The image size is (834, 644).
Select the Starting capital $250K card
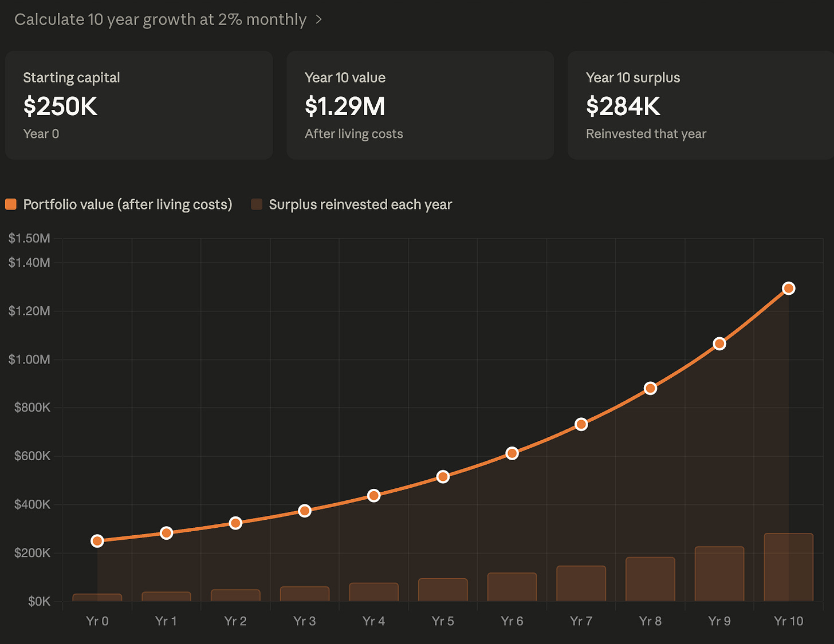[139, 105]
